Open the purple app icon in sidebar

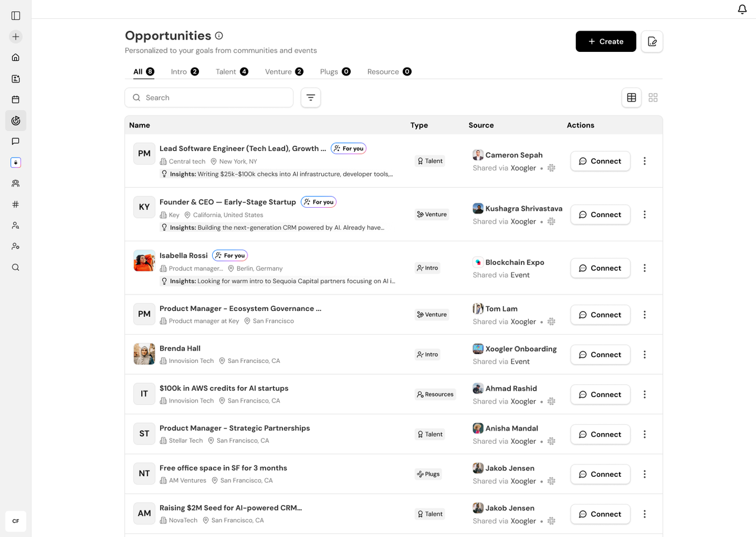point(16,162)
